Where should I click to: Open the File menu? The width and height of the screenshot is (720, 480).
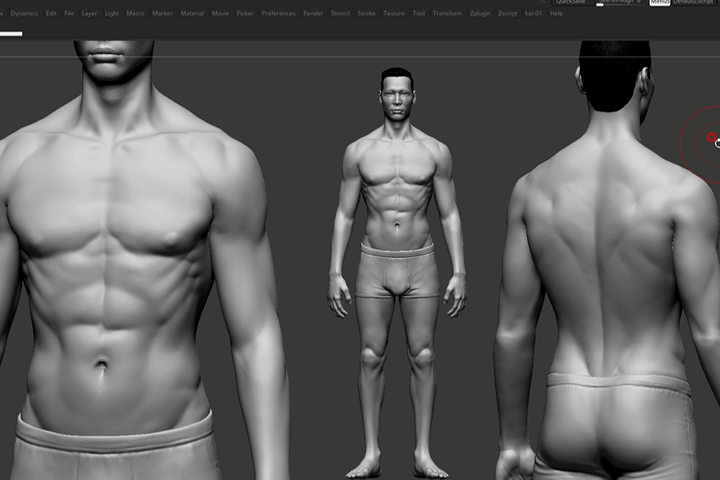coord(69,13)
